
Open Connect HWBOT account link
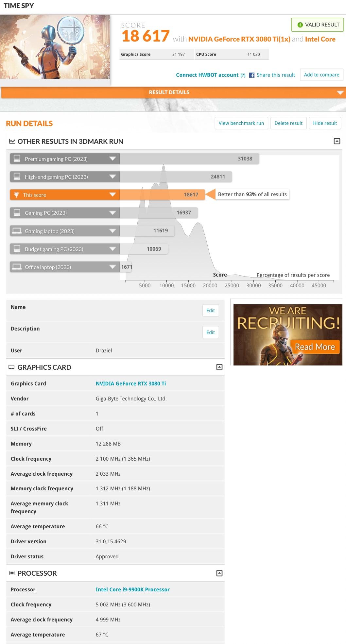(207, 75)
